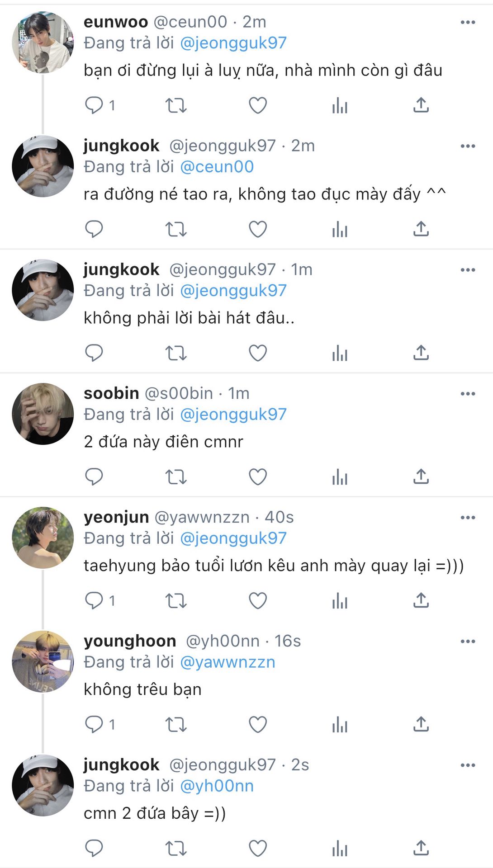
Task: Open more options on younghoon's tweet
Action: (x=468, y=642)
